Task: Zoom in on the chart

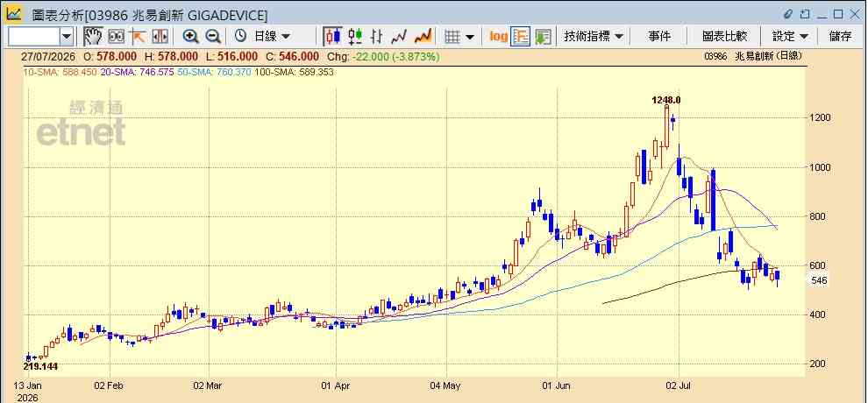Action: point(191,37)
